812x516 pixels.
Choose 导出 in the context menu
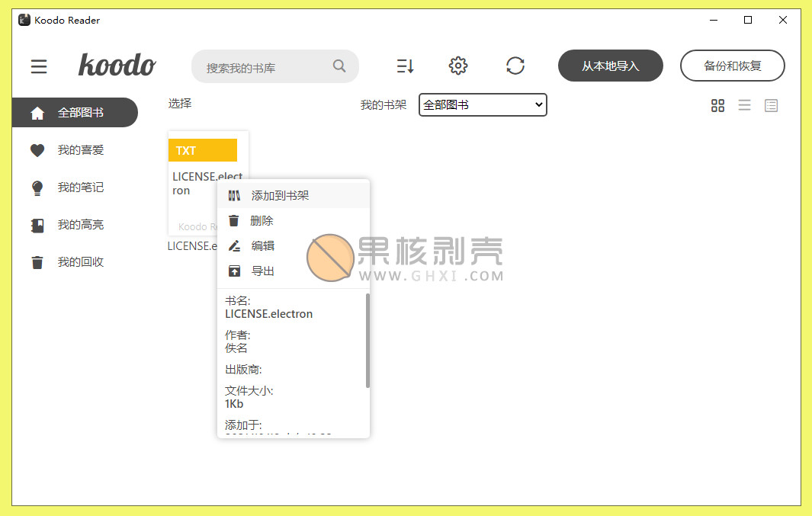pyautogui.click(x=262, y=271)
